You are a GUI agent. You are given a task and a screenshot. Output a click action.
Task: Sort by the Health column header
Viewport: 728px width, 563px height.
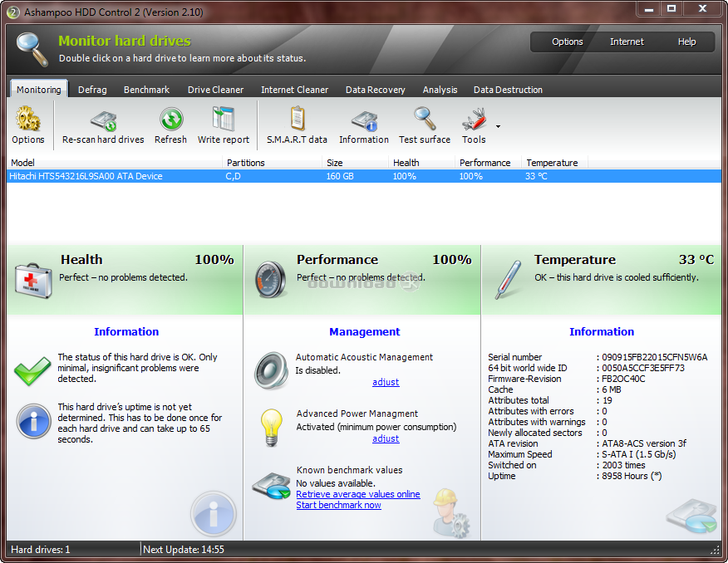pos(421,163)
